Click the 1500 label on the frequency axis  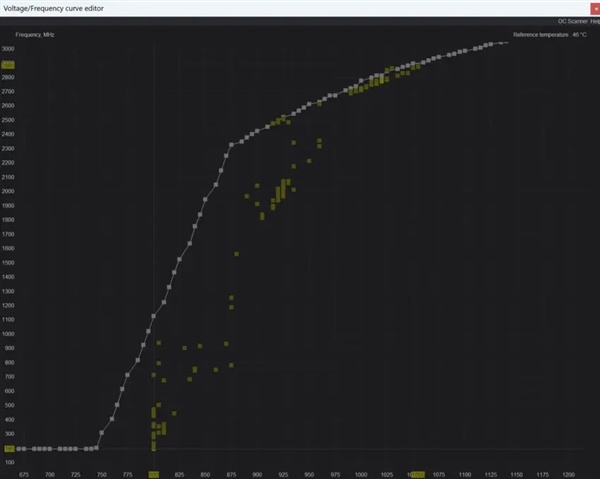tap(8, 263)
